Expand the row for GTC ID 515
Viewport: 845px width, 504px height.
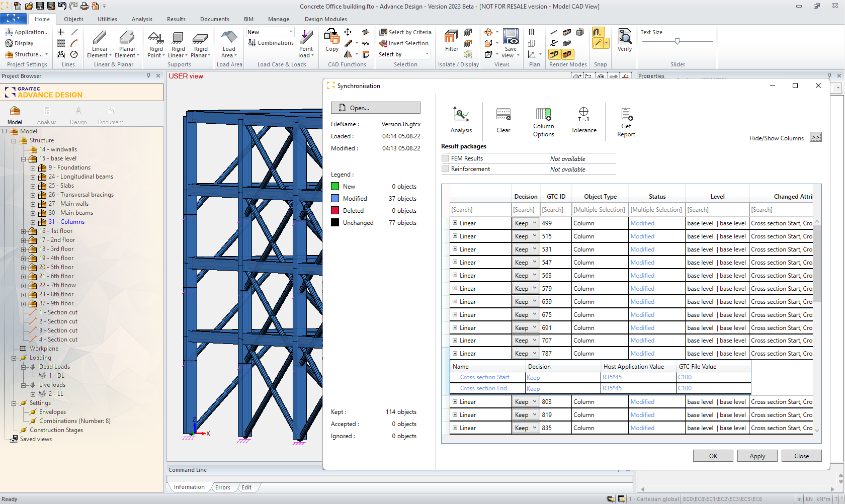click(455, 236)
